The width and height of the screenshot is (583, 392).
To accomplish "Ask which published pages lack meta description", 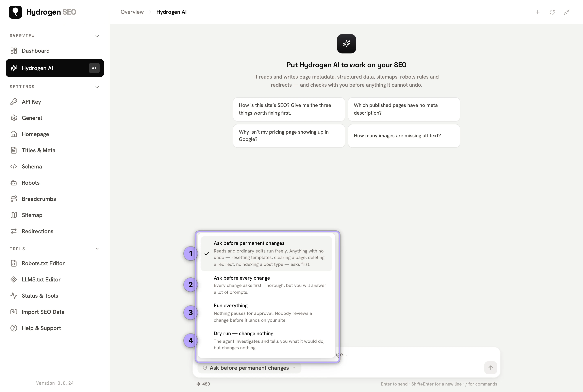I will click(404, 109).
